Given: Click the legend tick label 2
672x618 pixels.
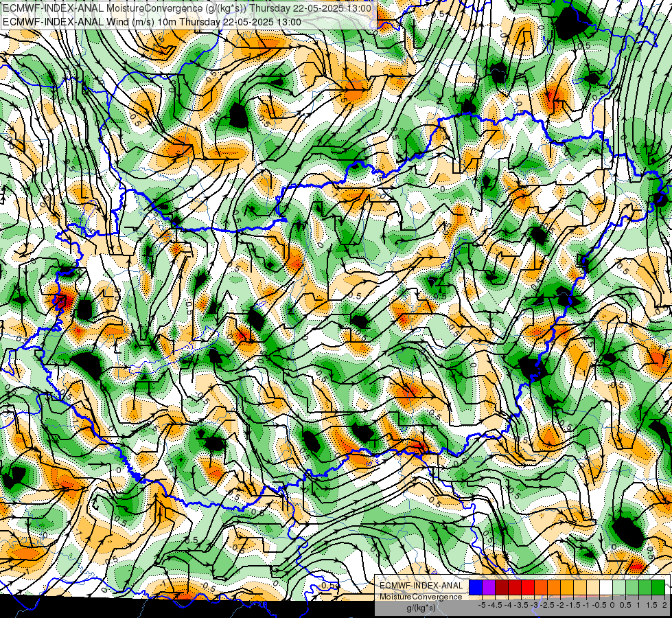Looking at the screenshot, I should [x=664, y=605].
